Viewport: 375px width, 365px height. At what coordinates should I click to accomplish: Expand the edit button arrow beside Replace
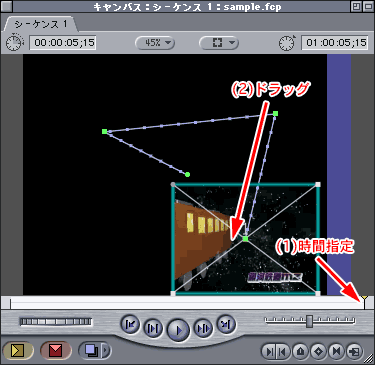[x=106, y=350]
